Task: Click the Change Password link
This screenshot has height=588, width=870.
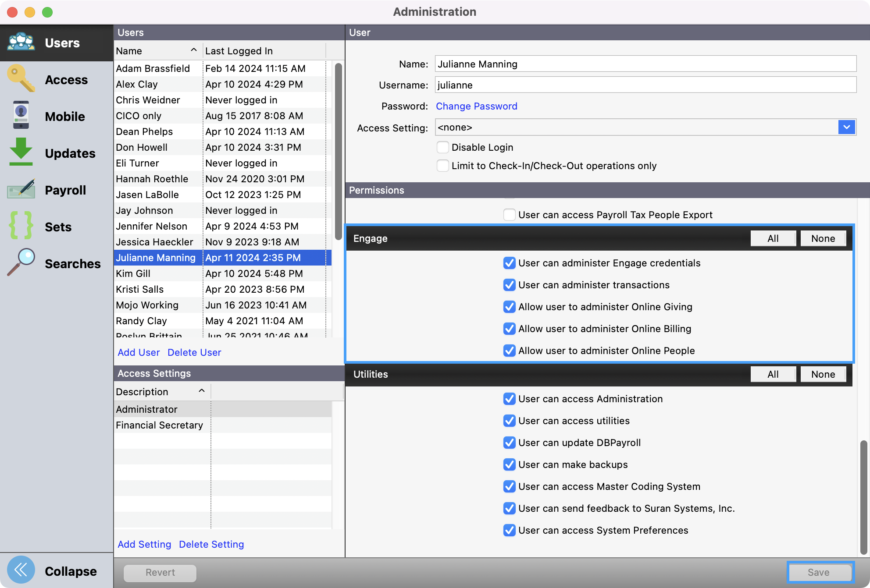Action: (476, 106)
